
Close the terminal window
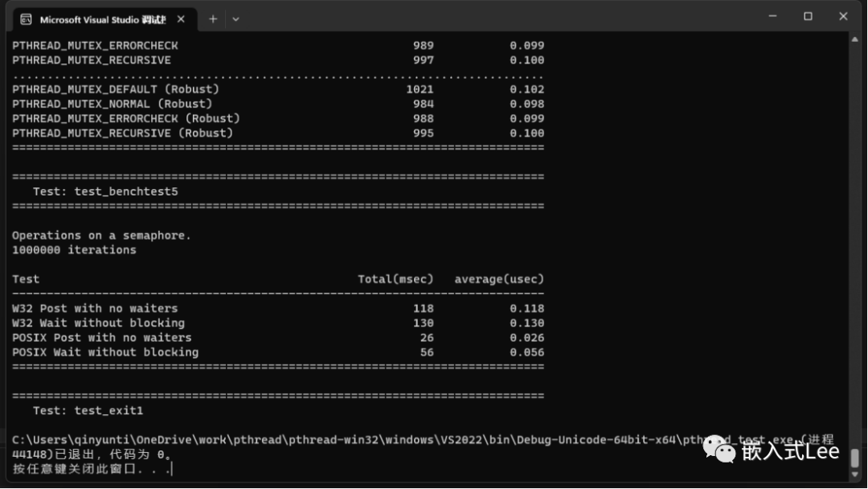point(843,16)
